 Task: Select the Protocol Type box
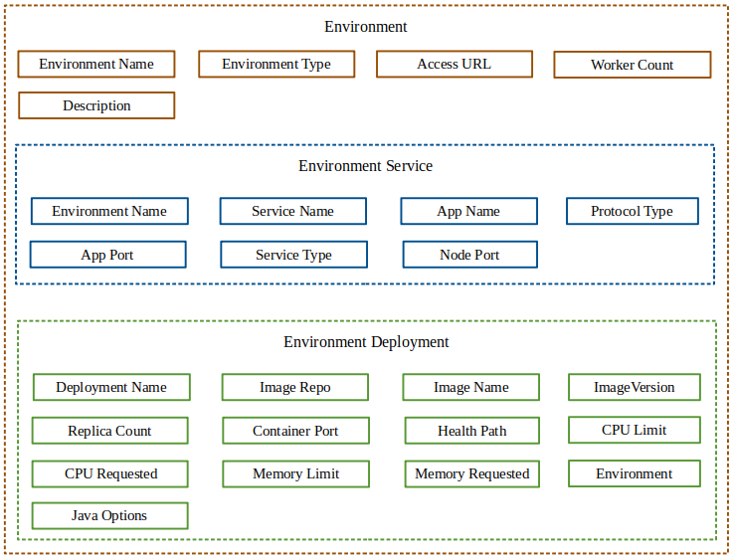632,211
